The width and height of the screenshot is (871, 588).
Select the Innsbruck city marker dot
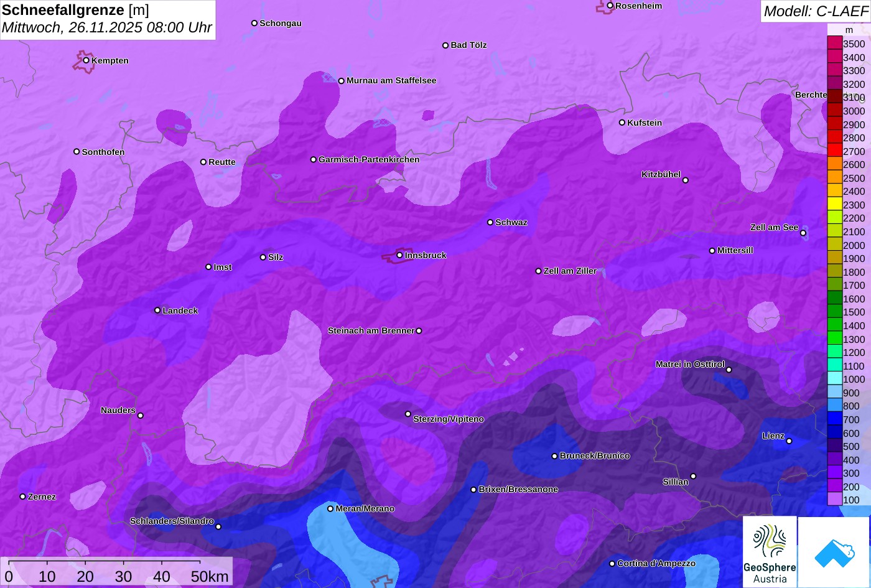(x=399, y=255)
